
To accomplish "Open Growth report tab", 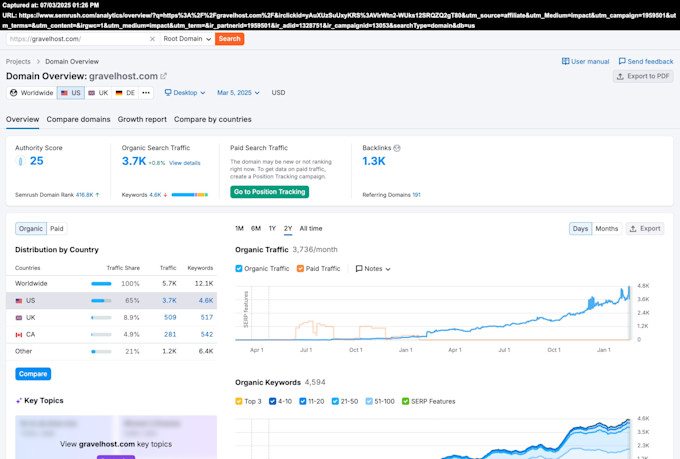I will point(142,119).
